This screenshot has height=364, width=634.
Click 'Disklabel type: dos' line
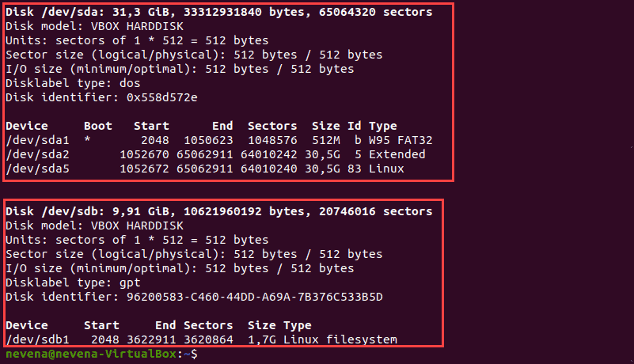(73, 83)
